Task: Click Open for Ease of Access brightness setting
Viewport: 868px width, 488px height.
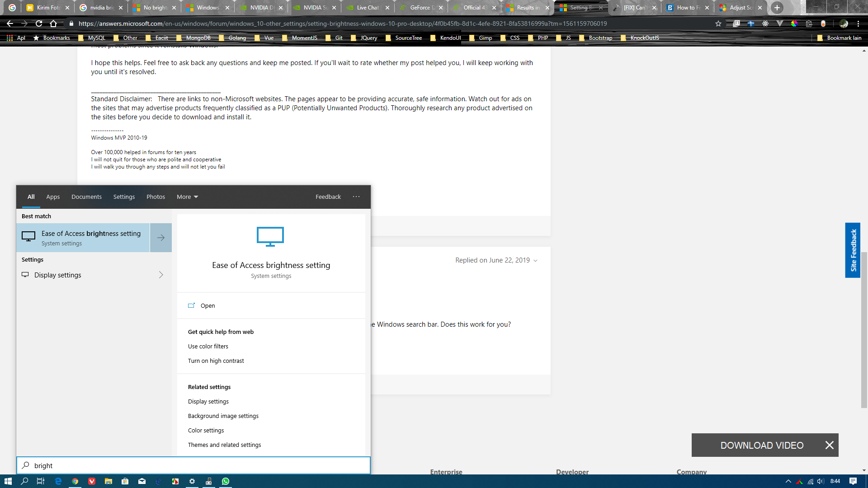Action: (x=208, y=306)
